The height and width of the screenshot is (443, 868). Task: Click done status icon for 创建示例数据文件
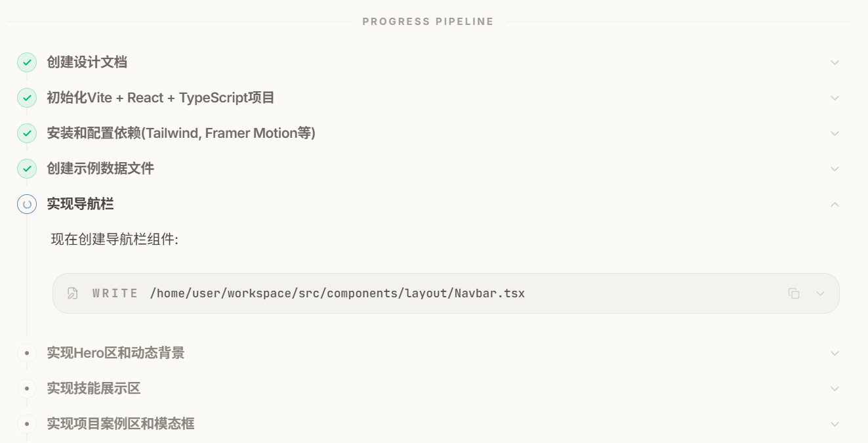(27, 169)
